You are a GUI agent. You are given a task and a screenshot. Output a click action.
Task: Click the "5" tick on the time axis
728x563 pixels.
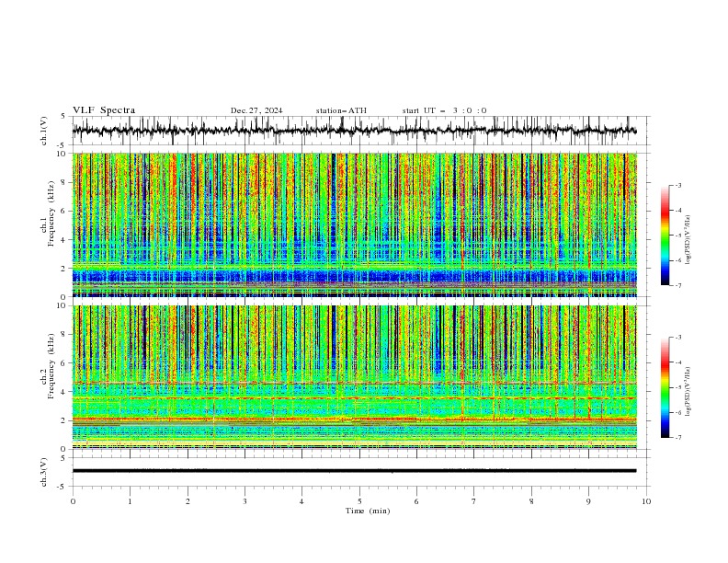pyautogui.click(x=359, y=501)
